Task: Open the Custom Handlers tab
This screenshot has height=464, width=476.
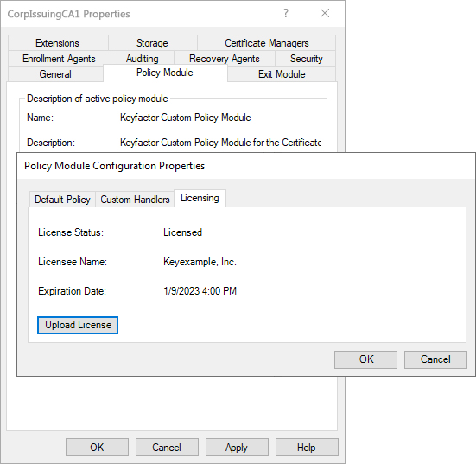Action: [135, 200]
